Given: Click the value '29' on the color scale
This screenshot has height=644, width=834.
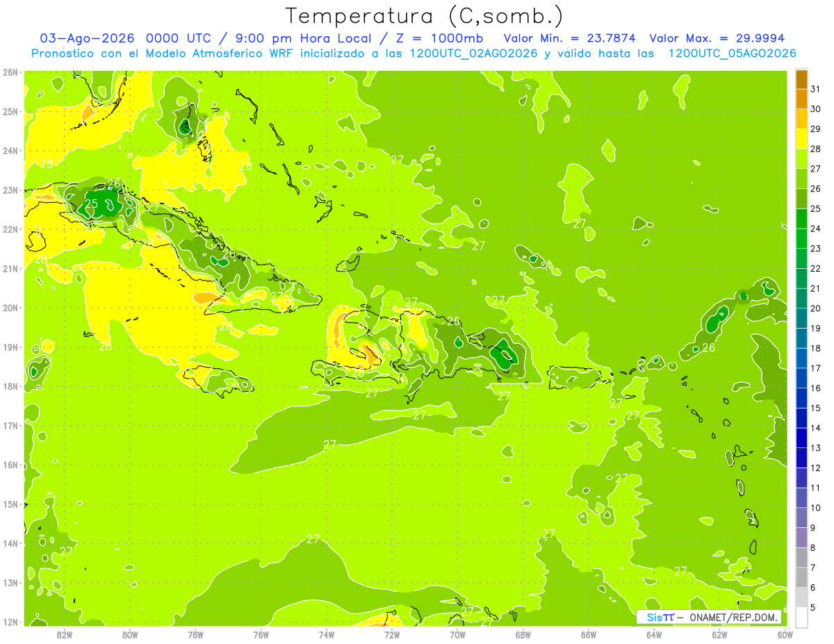Looking at the screenshot, I should pos(816,129).
